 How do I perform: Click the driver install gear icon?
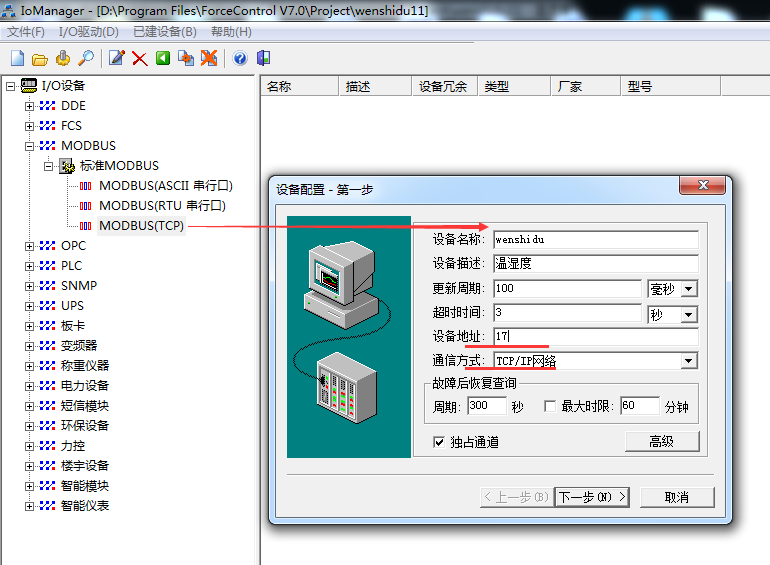coord(63,58)
